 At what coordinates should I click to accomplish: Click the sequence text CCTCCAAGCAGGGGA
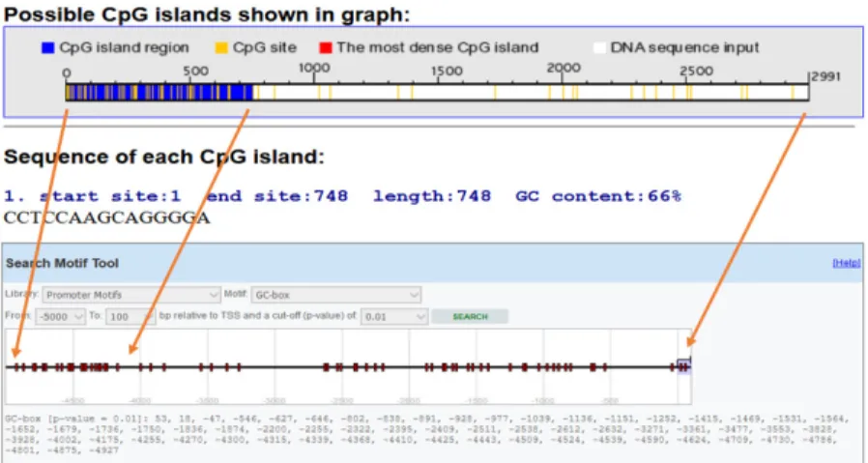click(107, 217)
